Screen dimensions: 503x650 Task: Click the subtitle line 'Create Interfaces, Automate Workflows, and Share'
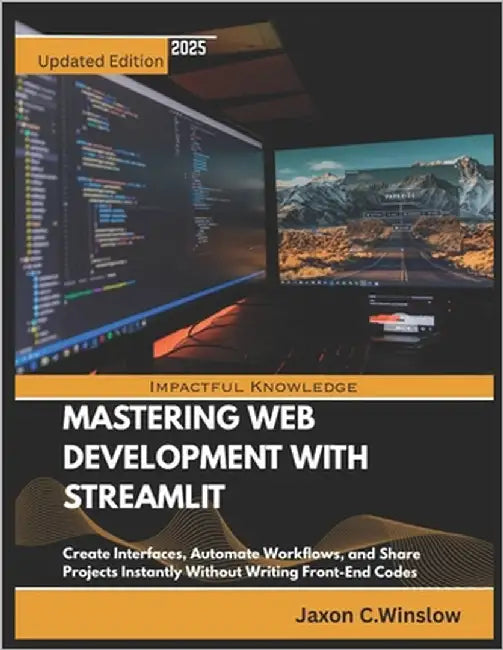click(241, 554)
